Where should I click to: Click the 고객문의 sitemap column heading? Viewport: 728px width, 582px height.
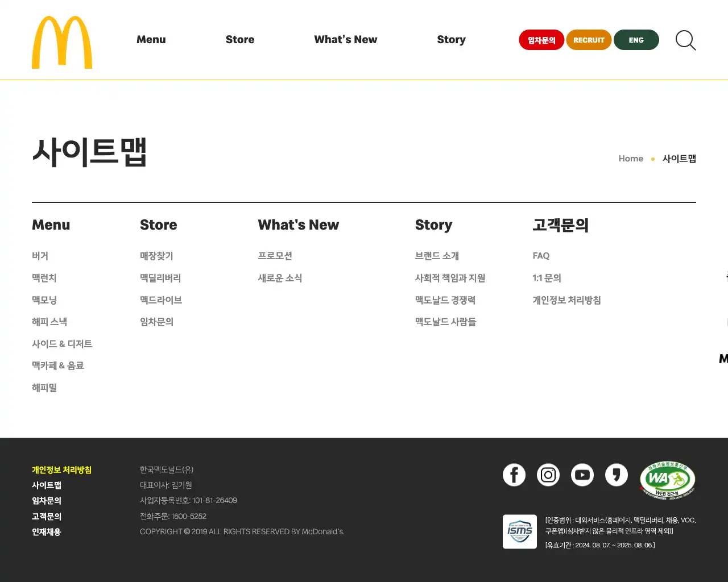tap(561, 225)
